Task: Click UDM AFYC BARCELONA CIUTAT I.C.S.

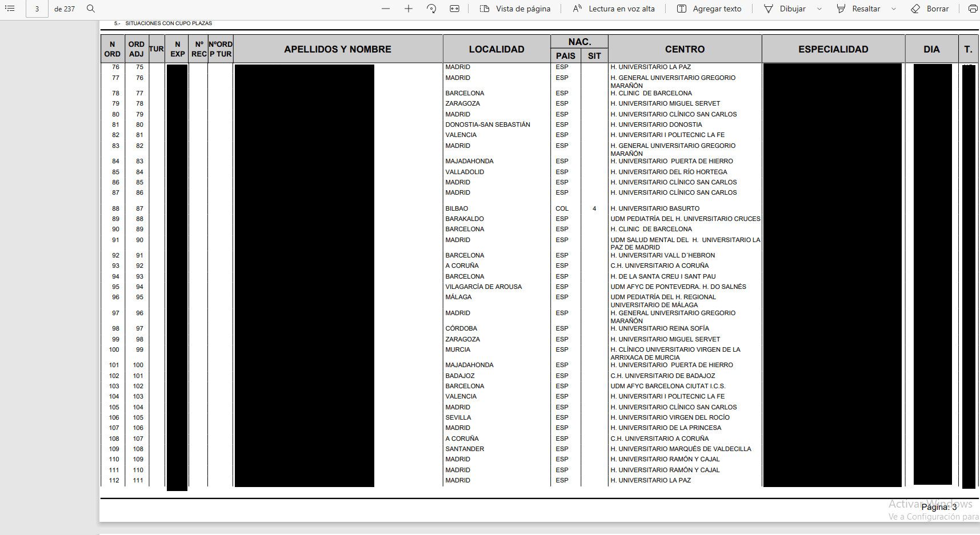Action: click(x=667, y=386)
